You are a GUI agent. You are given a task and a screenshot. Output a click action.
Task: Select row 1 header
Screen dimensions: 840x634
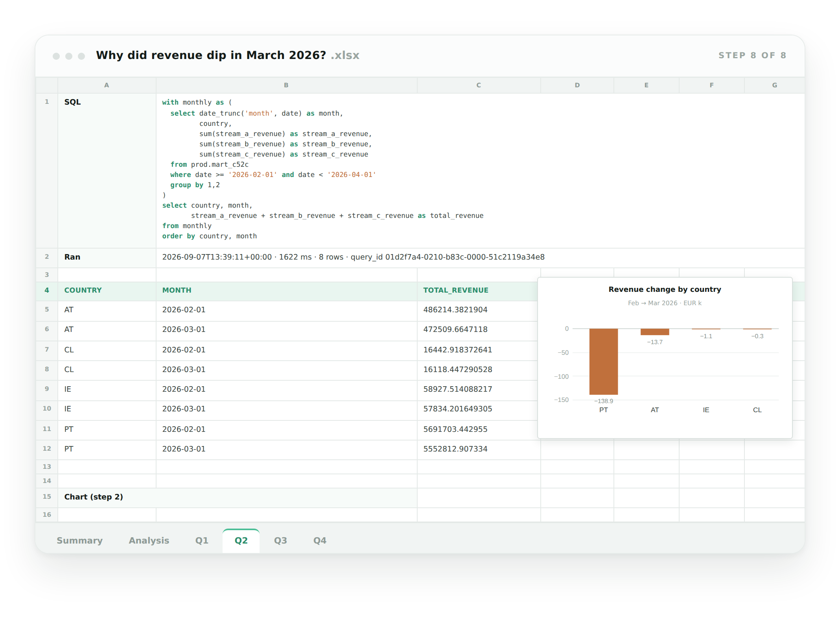click(47, 170)
